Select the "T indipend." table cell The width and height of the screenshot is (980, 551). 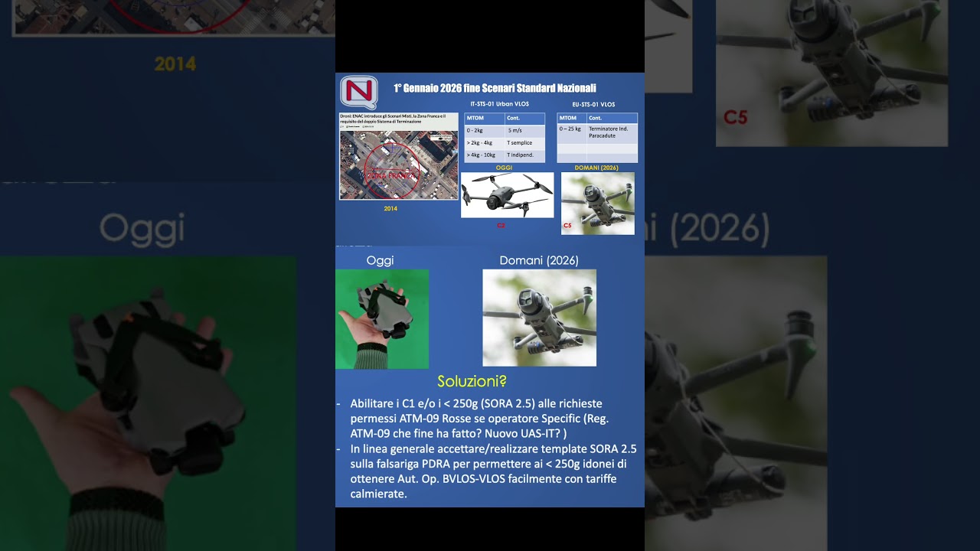click(x=524, y=155)
